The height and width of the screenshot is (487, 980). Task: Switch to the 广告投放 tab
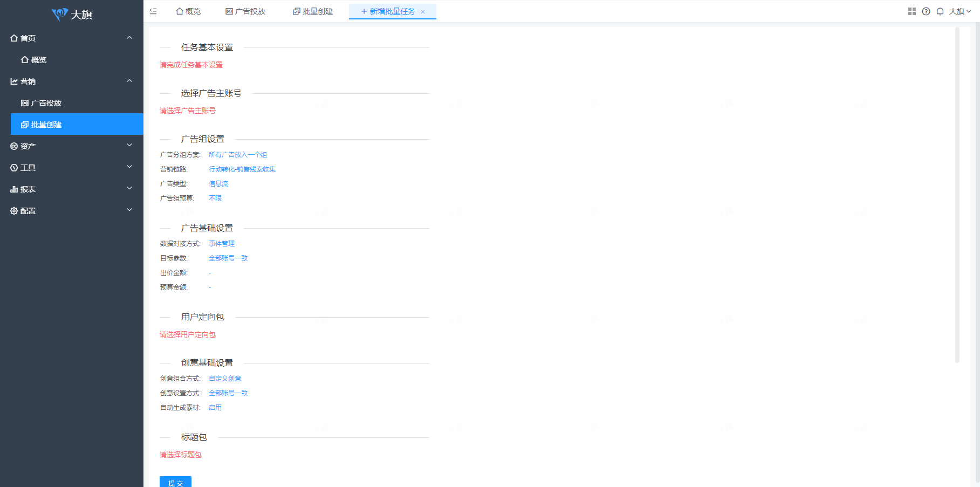click(245, 11)
